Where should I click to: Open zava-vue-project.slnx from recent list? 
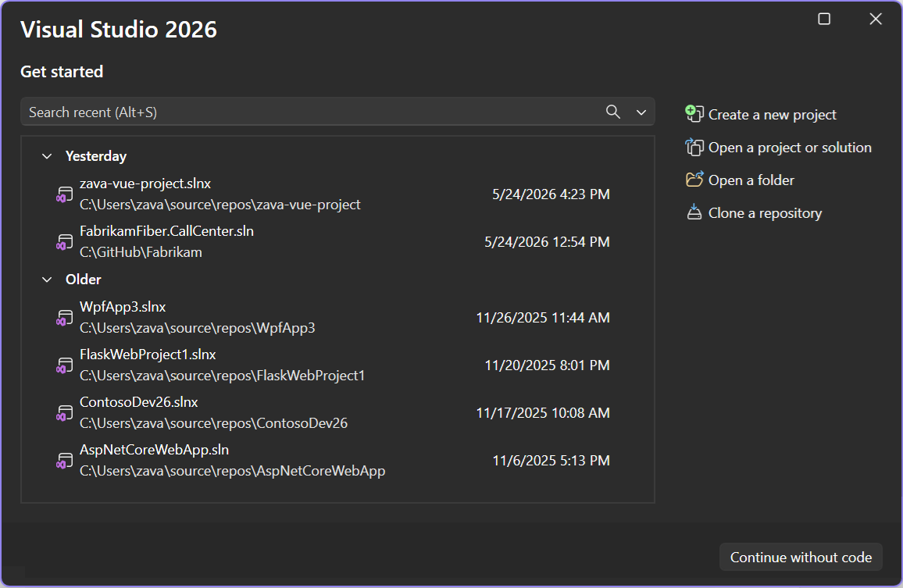click(145, 184)
